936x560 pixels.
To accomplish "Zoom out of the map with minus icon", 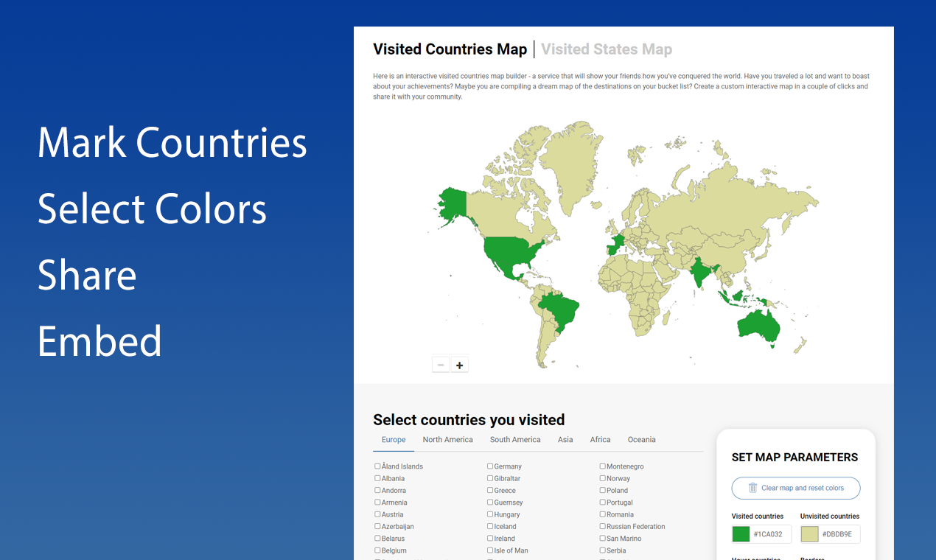I will pos(441,364).
